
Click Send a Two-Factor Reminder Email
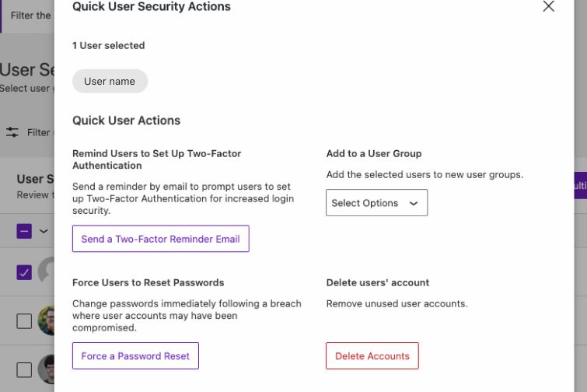(x=160, y=239)
